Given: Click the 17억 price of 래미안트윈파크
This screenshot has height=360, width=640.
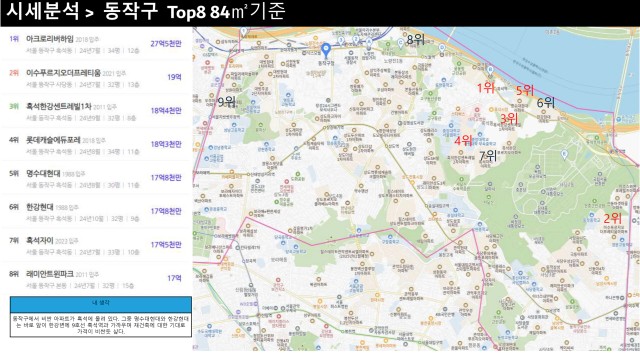Looking at the screenshot, I should point(174,278).
